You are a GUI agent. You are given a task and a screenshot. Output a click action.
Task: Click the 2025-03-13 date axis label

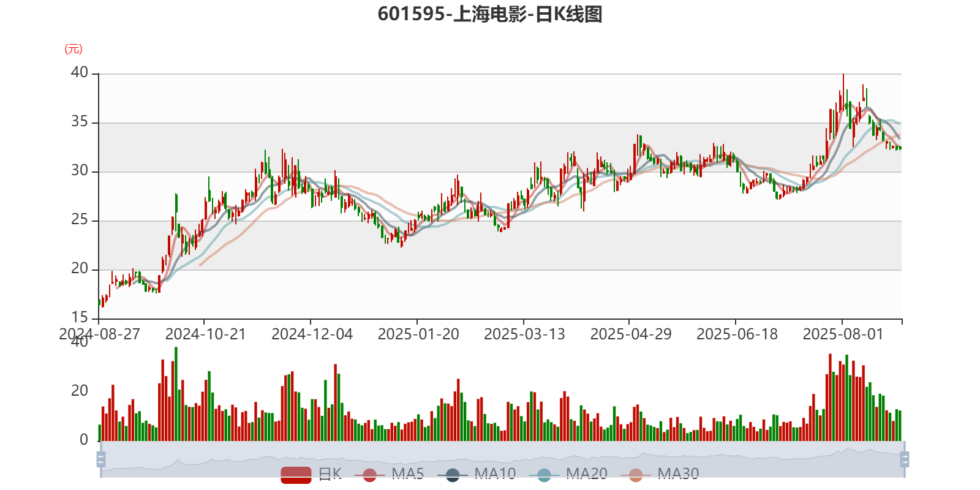point(524,334)
